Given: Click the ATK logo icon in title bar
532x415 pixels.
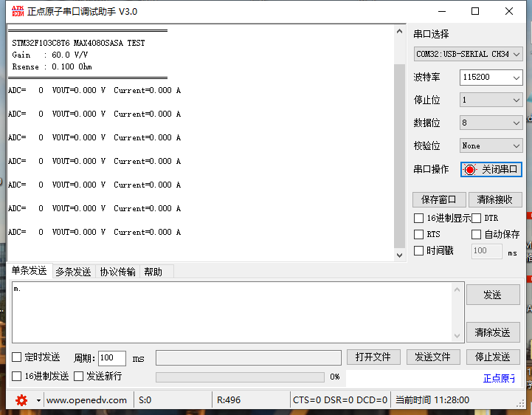Looking at the screenshot, I should [x=18, y=11].
